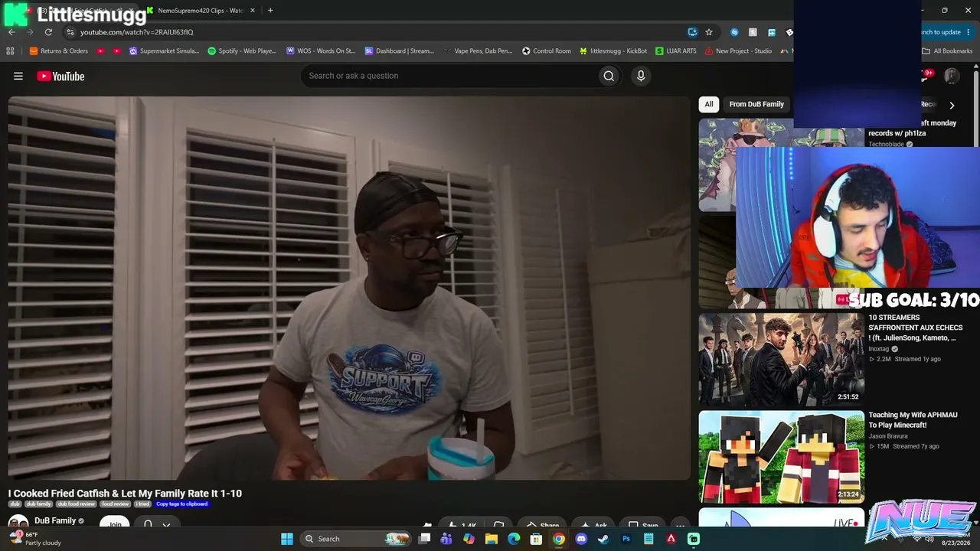Open the Dashboard | Stream bookmark
This screenshot has height=551, width=980.
tap(400, 51)
